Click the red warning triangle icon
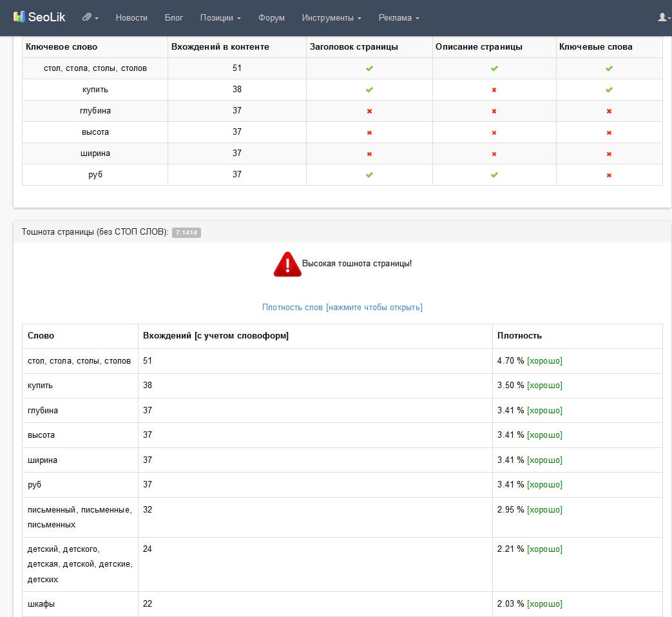The image size is (672, 617). pos(287,264)
